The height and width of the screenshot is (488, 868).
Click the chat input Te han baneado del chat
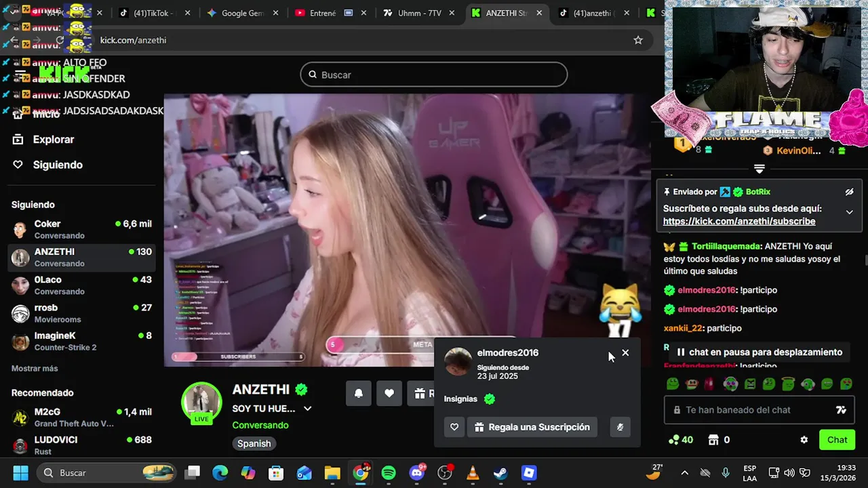[759, 410]
